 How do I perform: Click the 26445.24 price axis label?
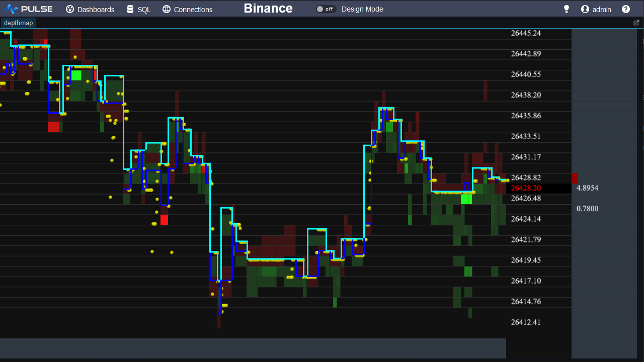[x=526, y=33]
